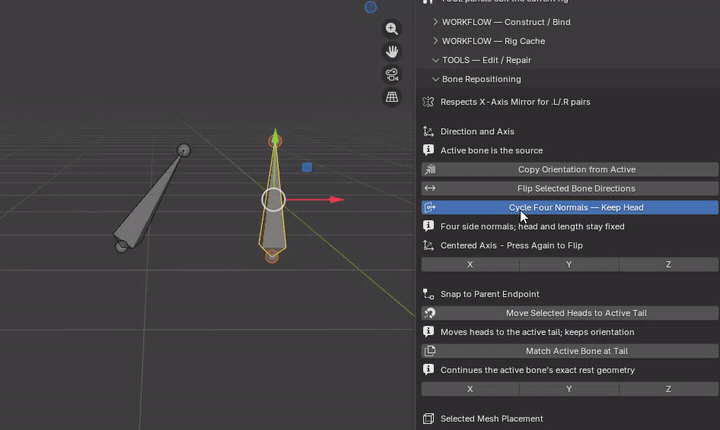Click 'Respects X-Axis Mirror for .L/.R pairs' text
720x430 pixels.
click(515, 102)
